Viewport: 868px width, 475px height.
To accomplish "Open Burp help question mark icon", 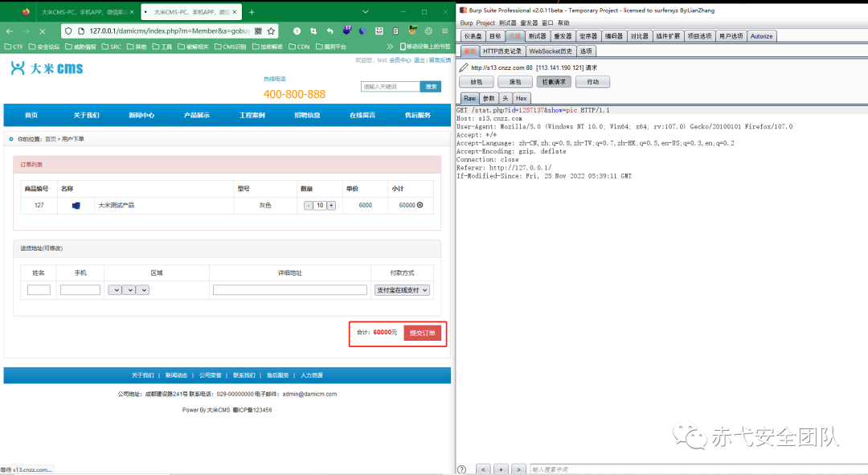I will tap(461, 469).
